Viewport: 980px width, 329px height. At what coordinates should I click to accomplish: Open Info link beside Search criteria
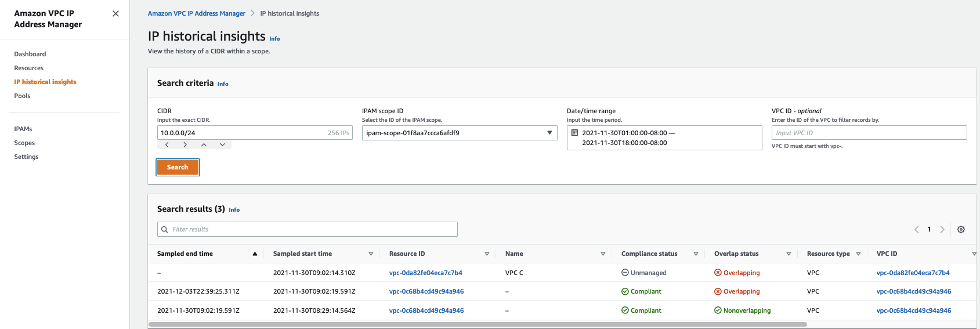(223, 84)
